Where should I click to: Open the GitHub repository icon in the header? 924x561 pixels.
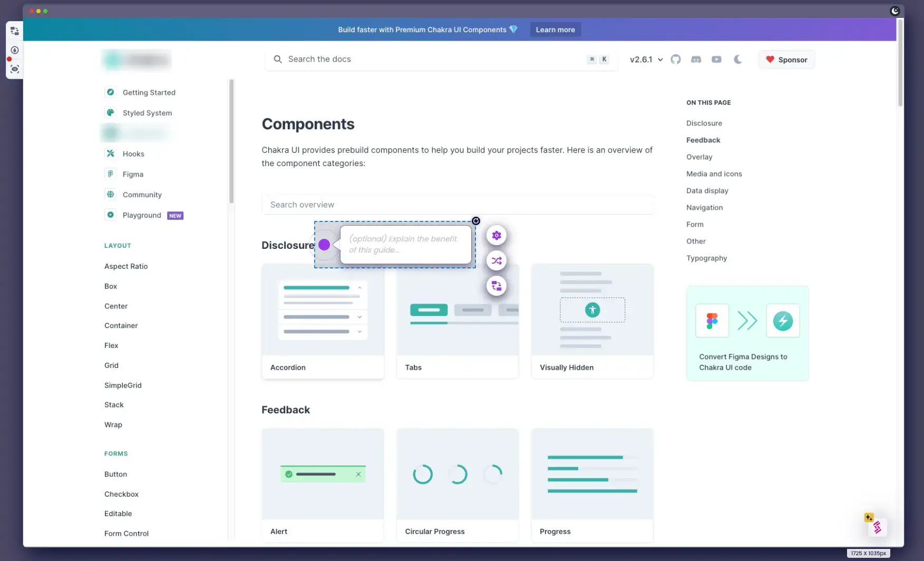pos(675,60)
